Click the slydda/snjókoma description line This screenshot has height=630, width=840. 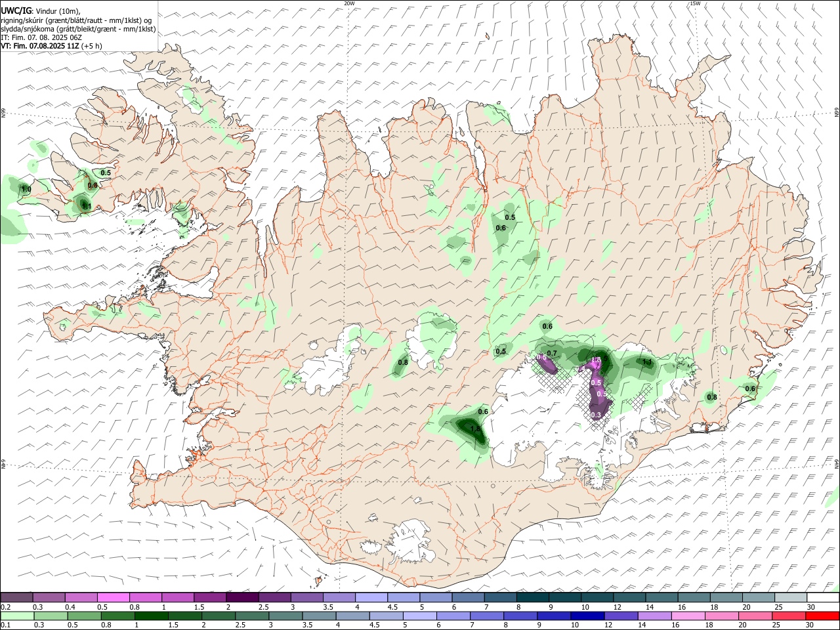(x=77, y=29)
